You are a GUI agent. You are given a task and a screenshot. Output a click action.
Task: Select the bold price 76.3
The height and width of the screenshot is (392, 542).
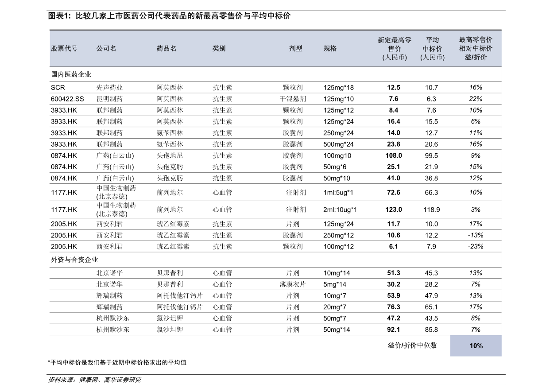tap(394, 307)
